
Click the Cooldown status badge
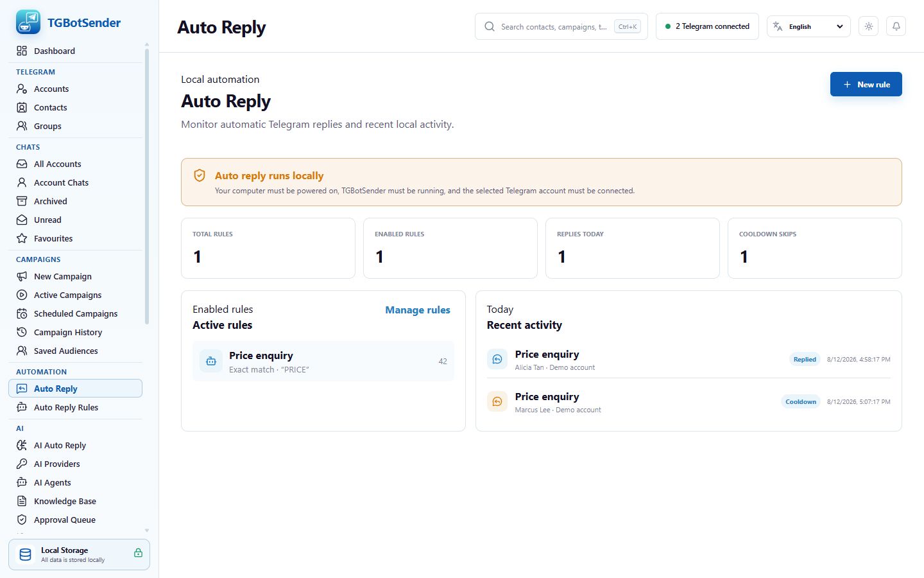(801, 402)
